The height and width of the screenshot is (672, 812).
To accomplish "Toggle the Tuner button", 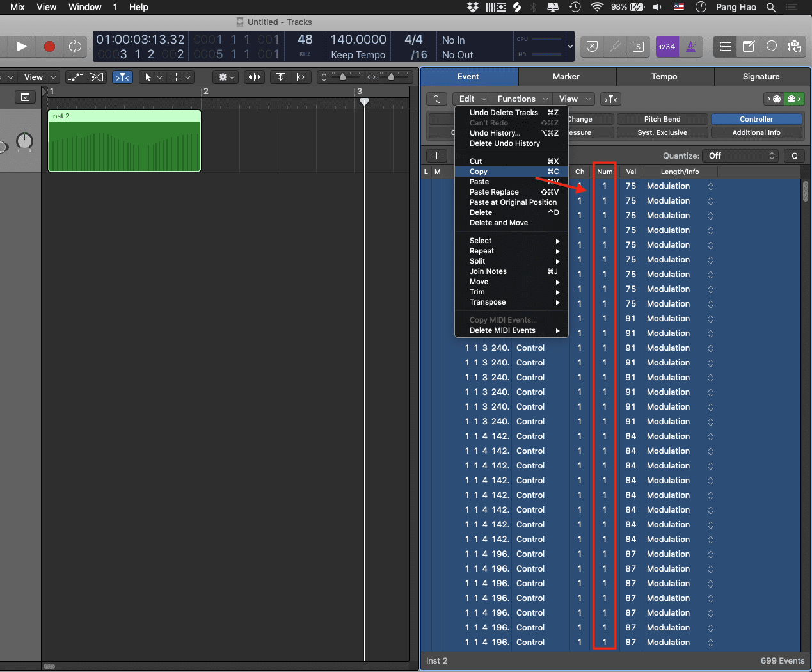I will point(615,47).
